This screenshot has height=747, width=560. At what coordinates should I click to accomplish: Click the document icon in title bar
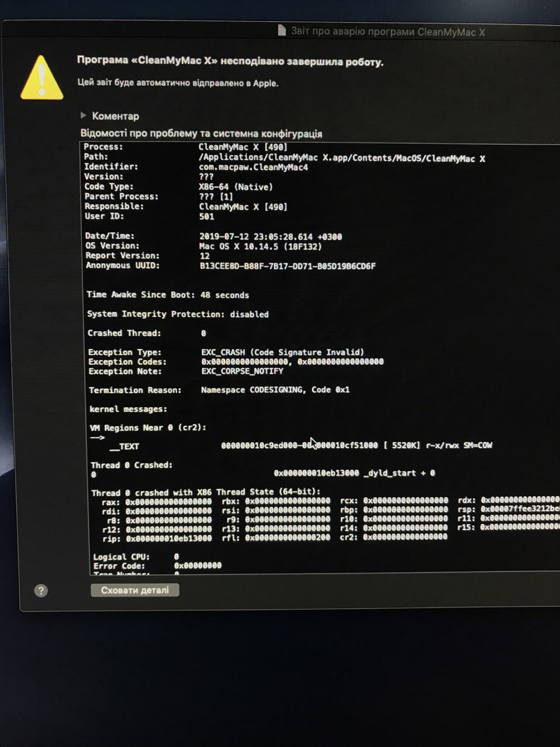click(x=282, y=30)
